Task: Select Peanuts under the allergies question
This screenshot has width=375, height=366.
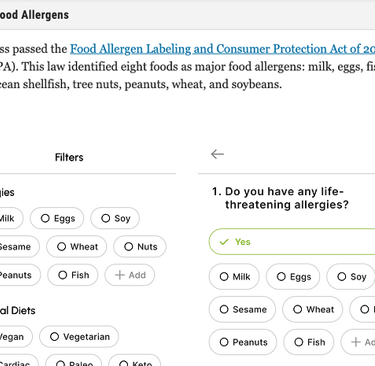Action: pos(243,342)
